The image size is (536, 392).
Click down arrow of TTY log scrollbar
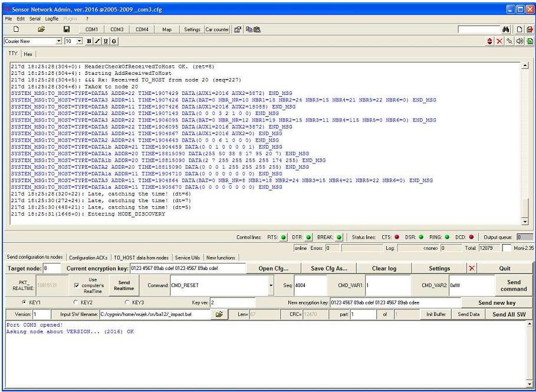525,222
